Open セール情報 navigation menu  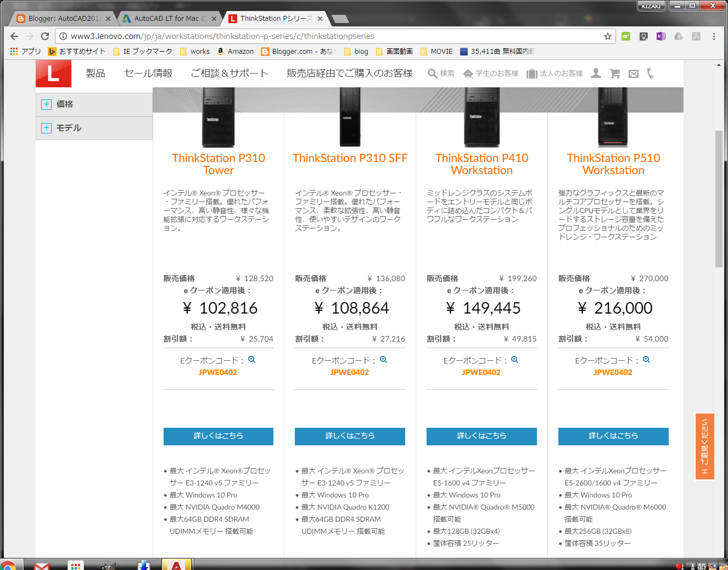point(148,74)
